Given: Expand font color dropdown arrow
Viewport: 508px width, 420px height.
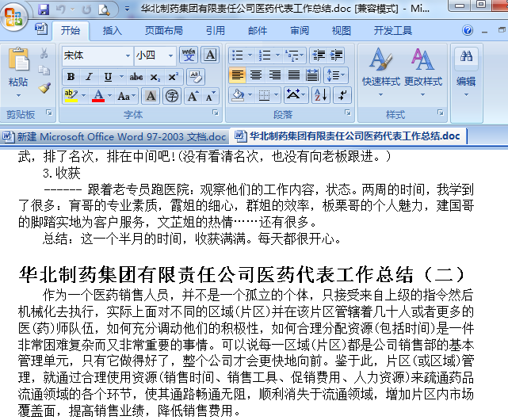Looking at the screenshot, I should 110,96.
